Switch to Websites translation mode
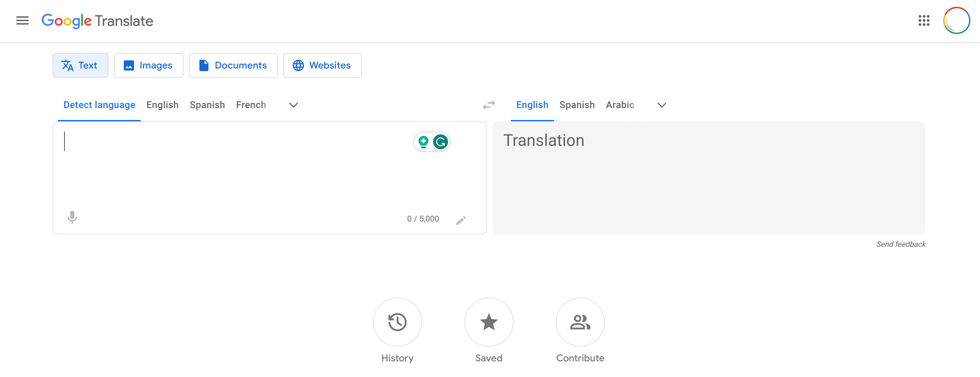This screenshot has width=980, height=377. click(322, 65)
